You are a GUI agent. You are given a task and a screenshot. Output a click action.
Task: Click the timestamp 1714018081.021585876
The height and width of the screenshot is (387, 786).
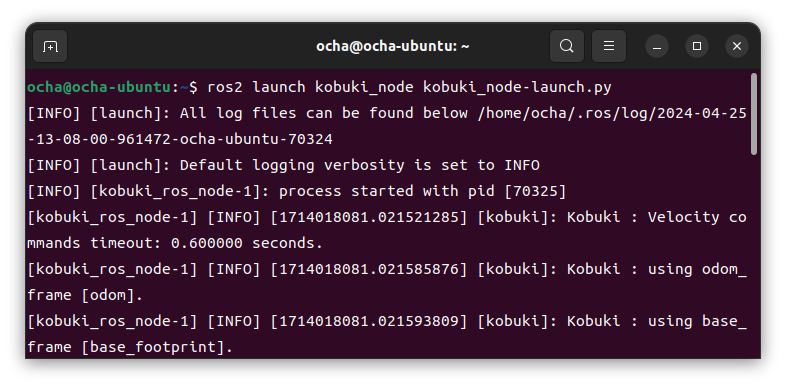point(369,269)
